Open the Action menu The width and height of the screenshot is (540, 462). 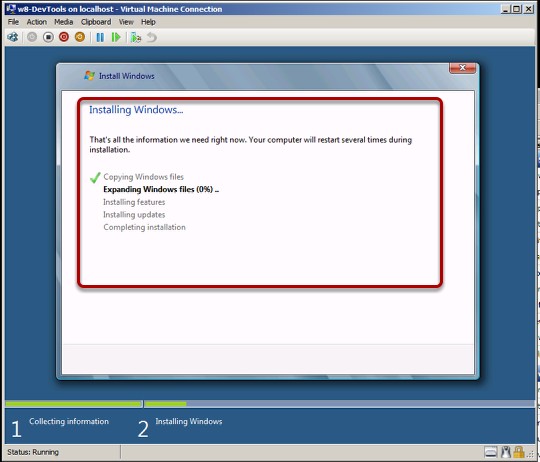coord(37,22)
